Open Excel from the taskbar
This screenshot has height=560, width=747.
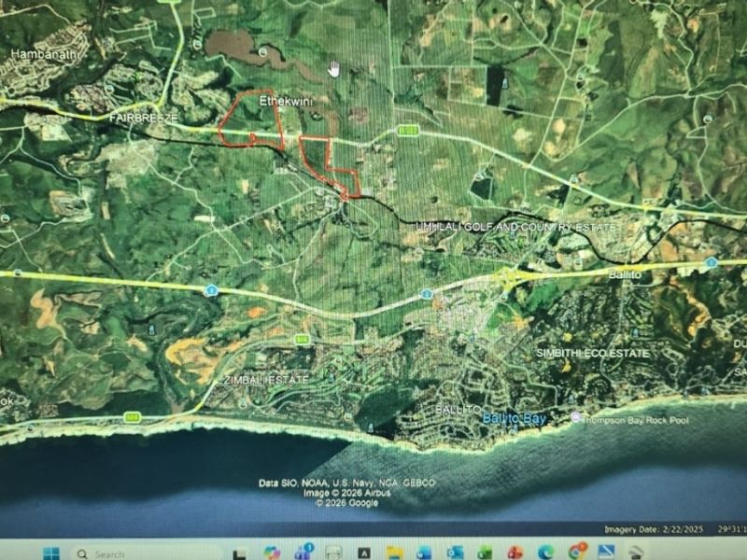coord(485,553)
